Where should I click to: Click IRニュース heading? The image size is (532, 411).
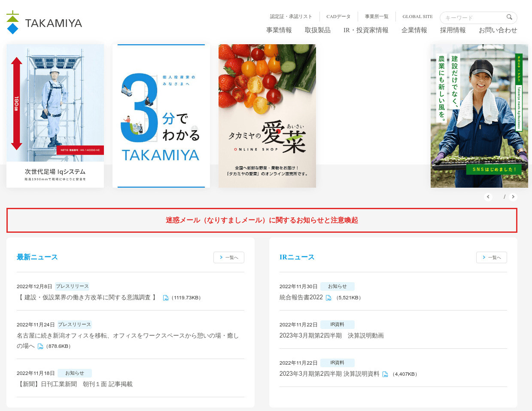pos(297,257)
